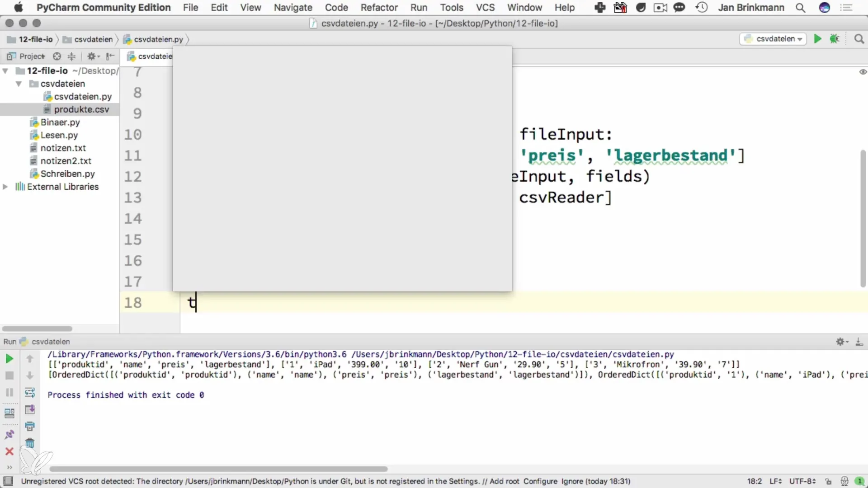Expand more Run toolbar actions chevrons
The image size is (868, 488).
[x=9, y=468]
